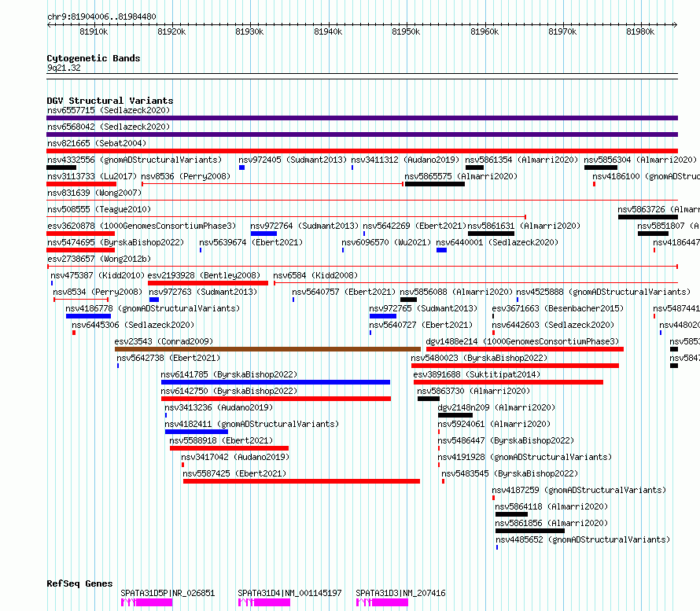Select the SPATA31D4|NM_001145197 gene glyph
This screenshot has width=700, height=611.
click(264, 602)
